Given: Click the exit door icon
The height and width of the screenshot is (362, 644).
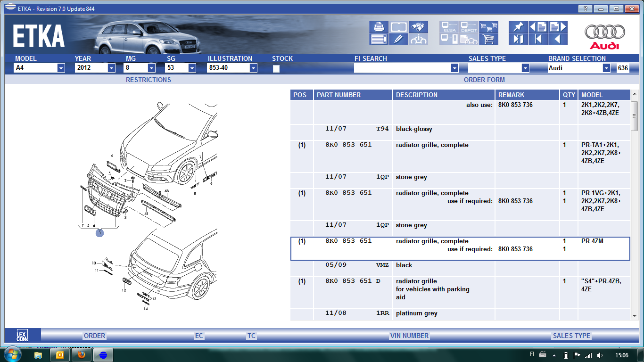Looking at the screenshot, I should coord(518,39).
